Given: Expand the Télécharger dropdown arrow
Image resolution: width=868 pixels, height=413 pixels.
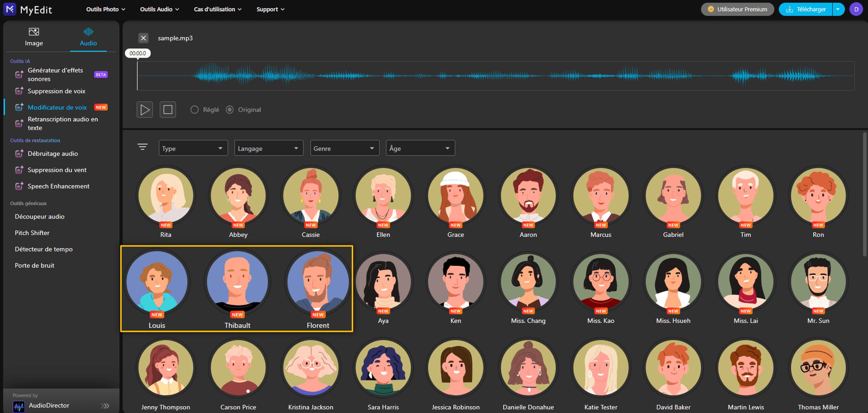Looking at the screenshot, I should [838, 9].
